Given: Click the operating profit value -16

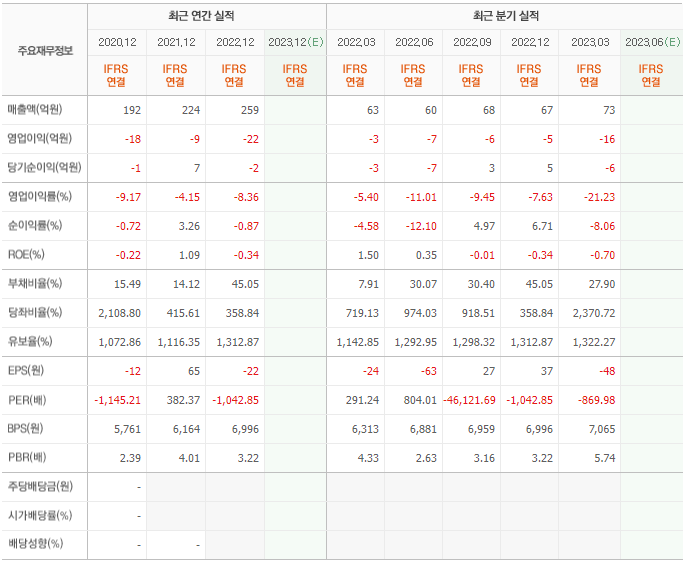Looking at the screenshot, I should point(607,139).
